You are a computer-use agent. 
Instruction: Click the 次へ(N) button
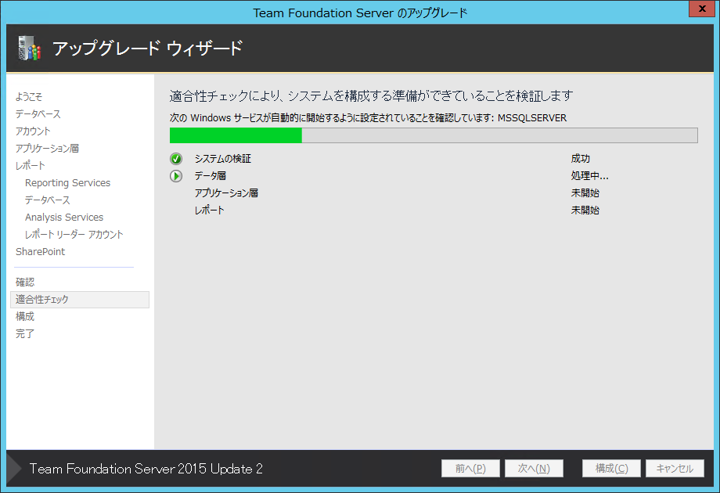534,468
